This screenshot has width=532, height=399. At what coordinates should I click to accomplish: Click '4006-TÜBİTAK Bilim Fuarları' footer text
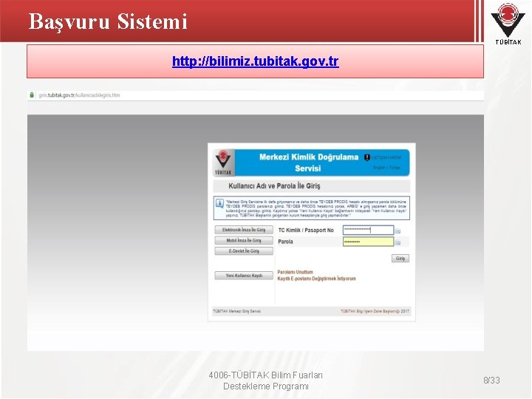[x=266, y=375]
